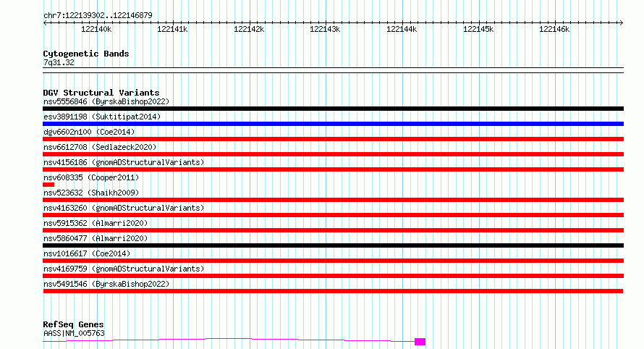Click the 122143k ruler tick label
This screenshot has width=644, height=349.
click(x=325, y=29)
